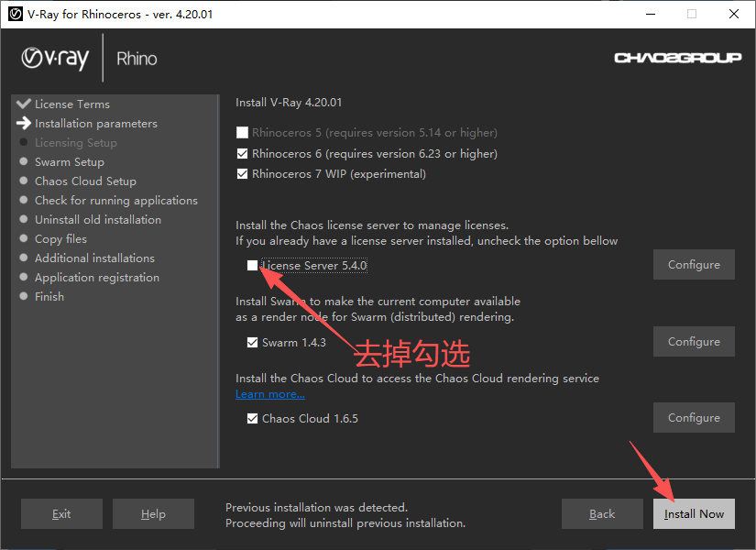Disable Chaos Cloud 1.6.5 checkbox
756x550 pixels.
click(252, 418)
